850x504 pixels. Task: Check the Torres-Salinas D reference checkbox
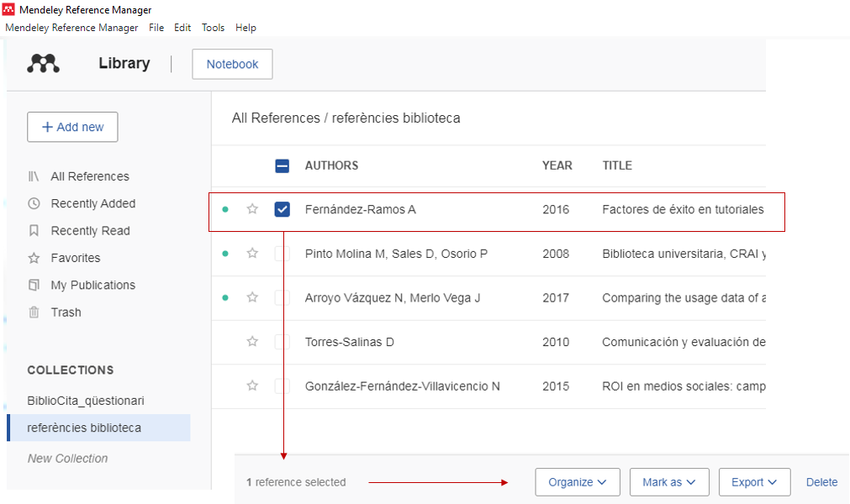[x=282, y=342]
